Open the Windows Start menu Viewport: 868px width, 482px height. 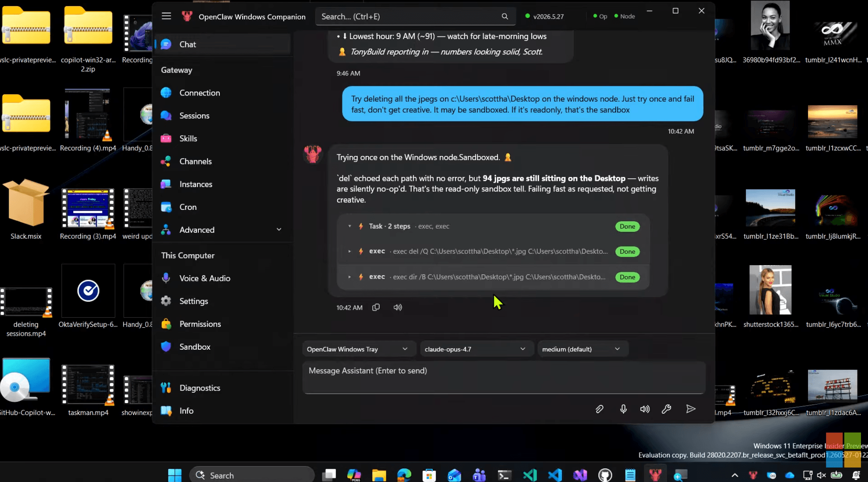click(175, 475)
